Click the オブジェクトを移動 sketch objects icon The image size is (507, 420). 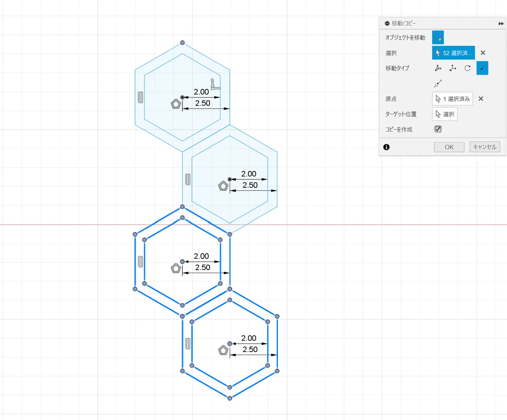[438, 38]
